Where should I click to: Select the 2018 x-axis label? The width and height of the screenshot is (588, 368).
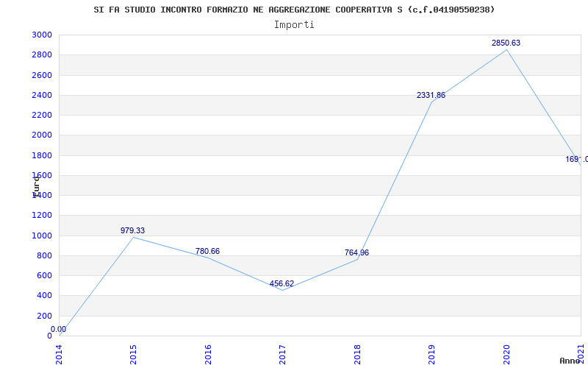[357, 355]
